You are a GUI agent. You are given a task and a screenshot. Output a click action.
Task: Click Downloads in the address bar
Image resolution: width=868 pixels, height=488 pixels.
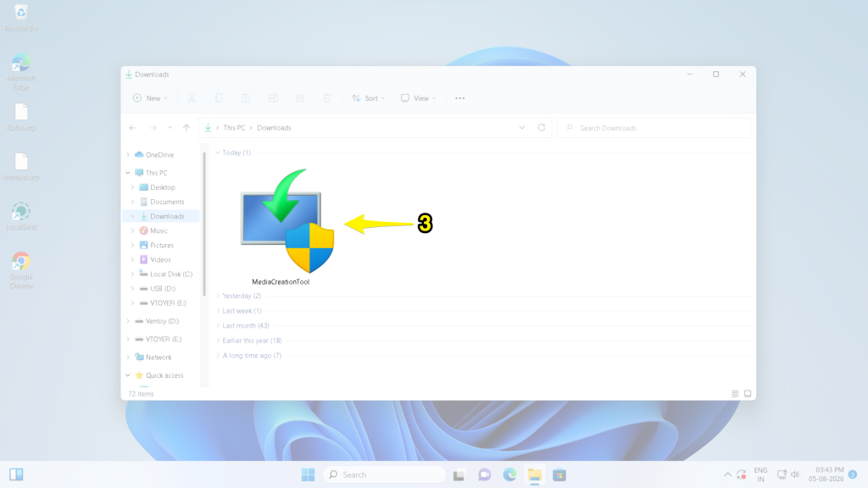point(274,128)
